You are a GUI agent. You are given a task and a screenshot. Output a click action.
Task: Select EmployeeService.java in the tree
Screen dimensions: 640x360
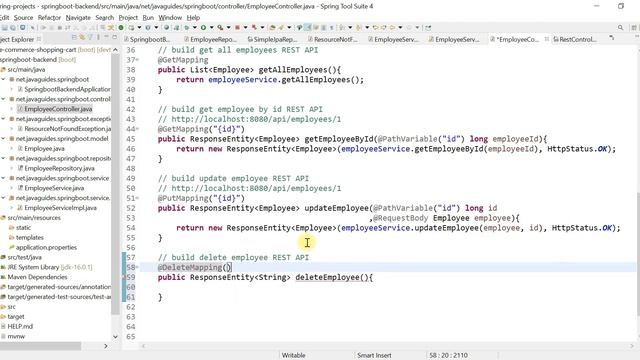54,188
